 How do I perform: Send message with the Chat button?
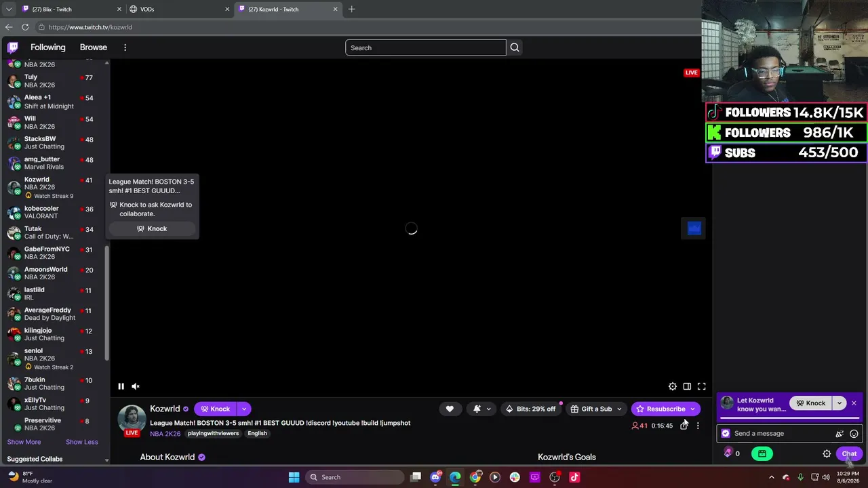tap(849, 453)
